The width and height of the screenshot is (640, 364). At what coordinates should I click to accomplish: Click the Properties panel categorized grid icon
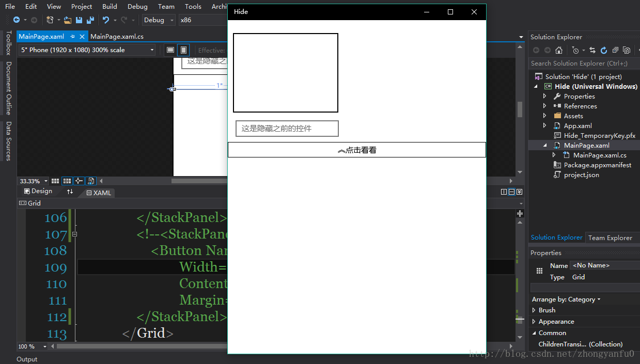click(x=539, y=271)
